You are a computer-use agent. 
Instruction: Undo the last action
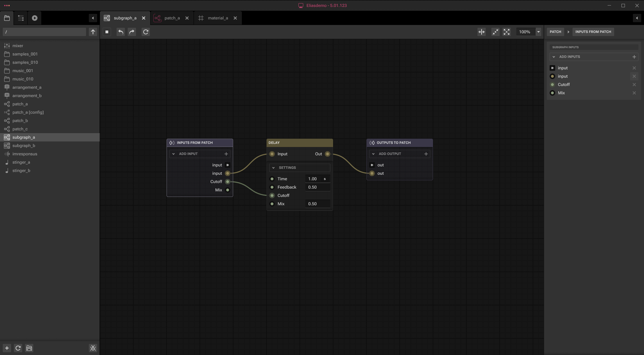121,32
